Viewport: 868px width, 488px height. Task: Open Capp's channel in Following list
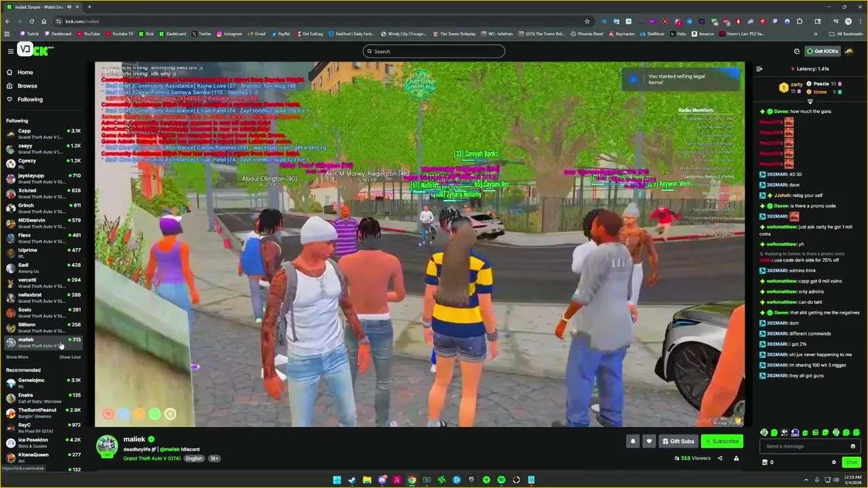[x=43, y=134]
